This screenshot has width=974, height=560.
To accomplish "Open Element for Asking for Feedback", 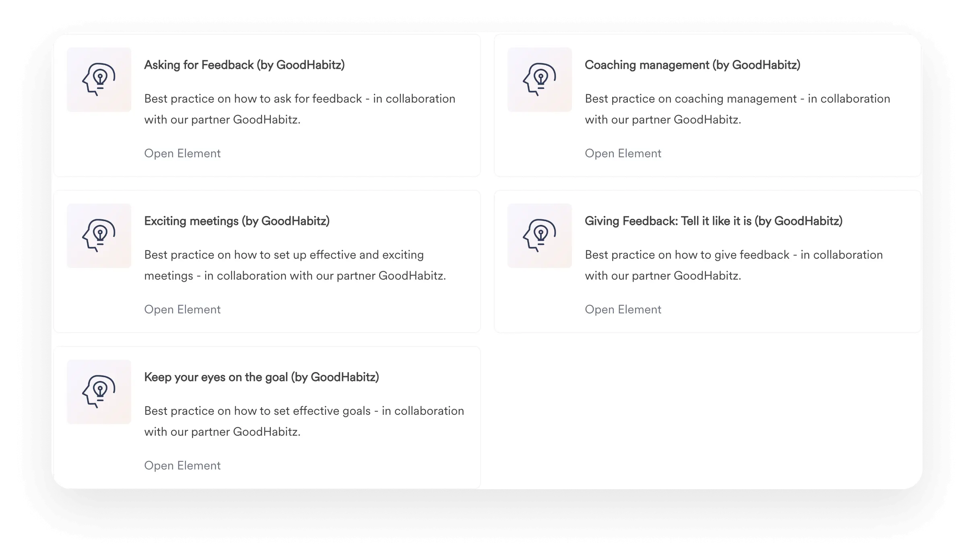I will click(x=182, y=153).
